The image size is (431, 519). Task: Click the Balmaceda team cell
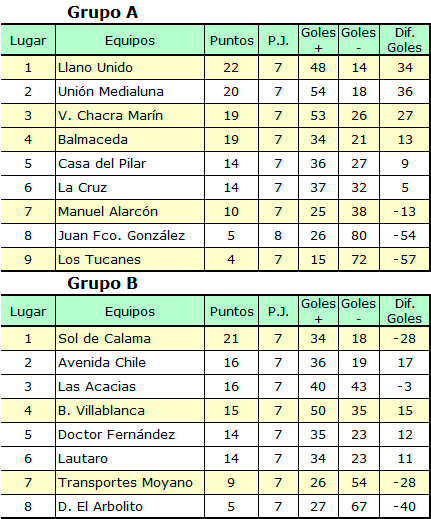(130, 140)
